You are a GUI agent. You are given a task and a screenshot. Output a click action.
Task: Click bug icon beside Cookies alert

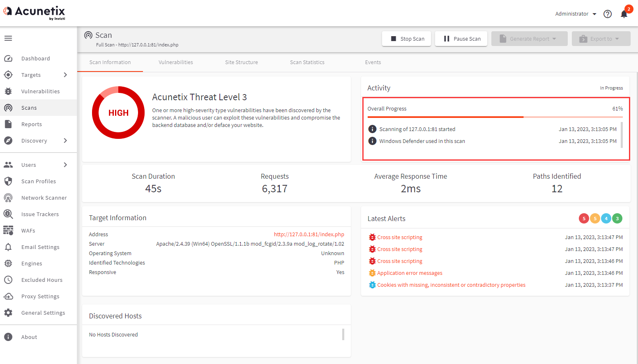tap(372, 285)
